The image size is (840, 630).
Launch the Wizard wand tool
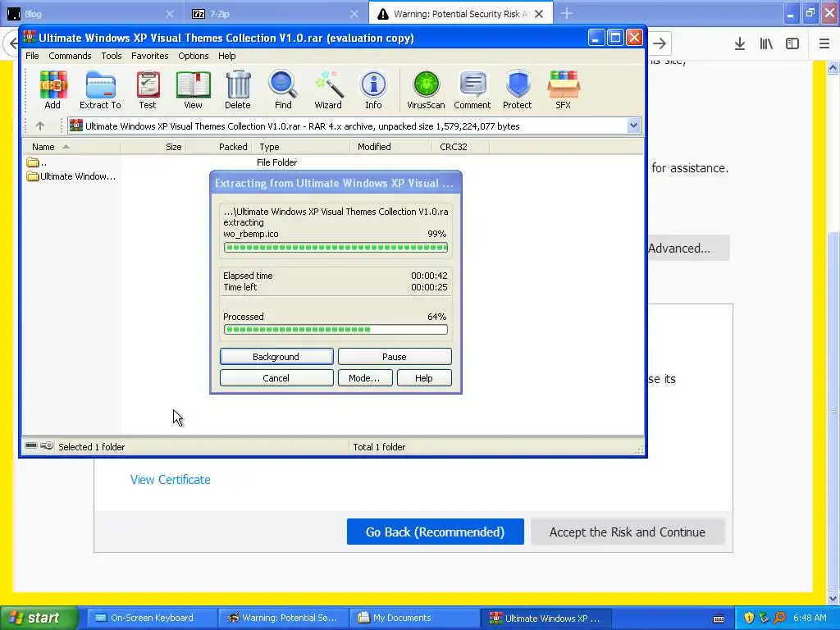pos(328,90)
